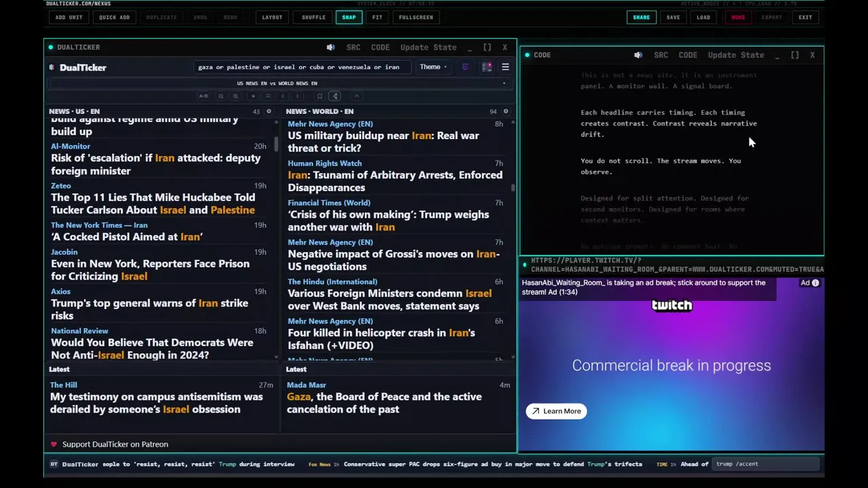The width and height of the screenshot is (868, 488).
Task: Mute the DualTicker panel speaker icon
Action: (x=330, y=47)
